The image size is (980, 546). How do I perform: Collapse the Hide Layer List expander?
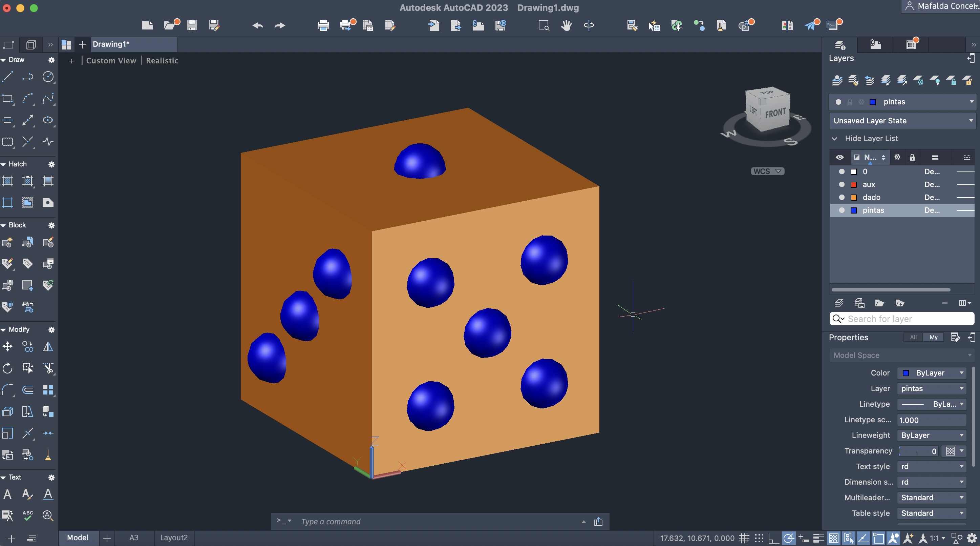click(835, 139)
